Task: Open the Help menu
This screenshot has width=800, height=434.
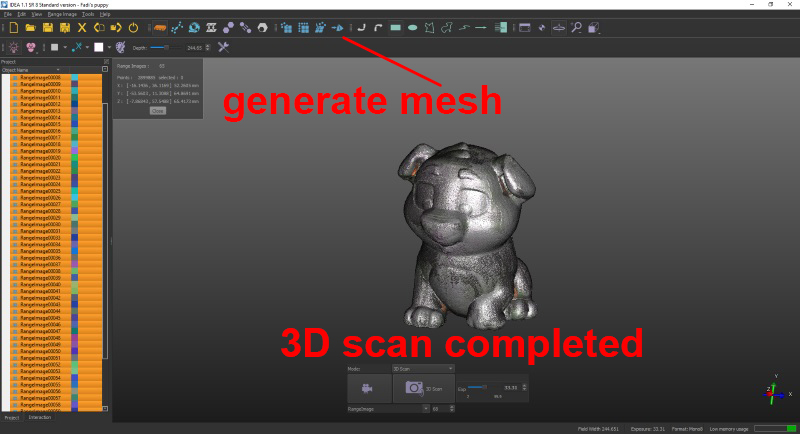Action: (x=105, y=14)
